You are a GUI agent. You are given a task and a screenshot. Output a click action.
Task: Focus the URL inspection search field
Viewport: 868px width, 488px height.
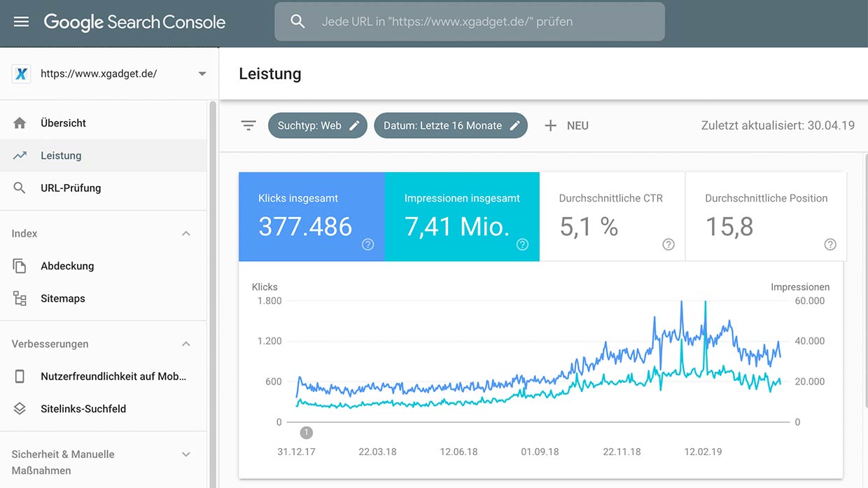click(470, 22)
